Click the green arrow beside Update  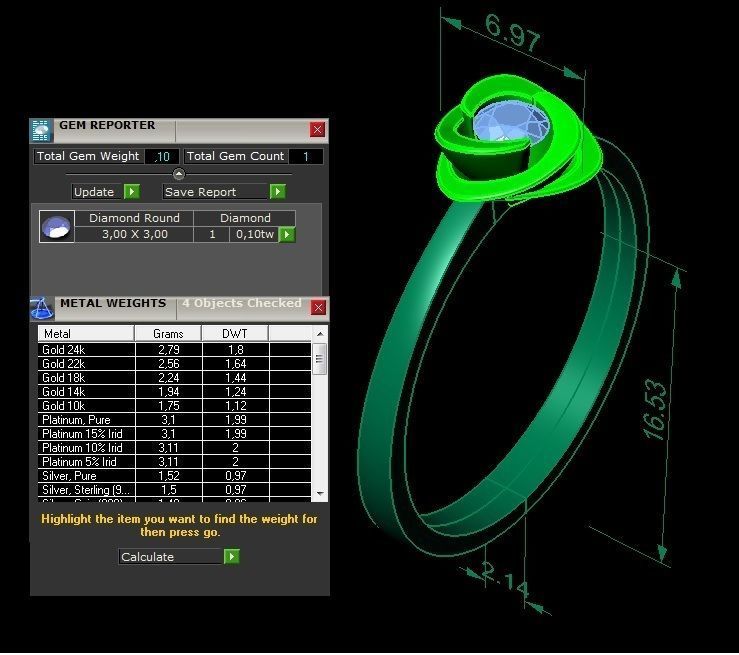tap(131, 192)
